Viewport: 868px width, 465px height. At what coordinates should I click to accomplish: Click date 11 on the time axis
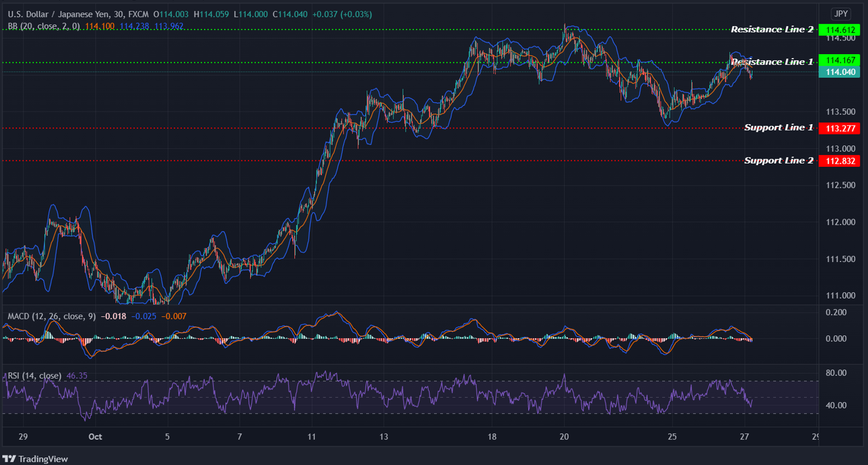coord(311,437)
